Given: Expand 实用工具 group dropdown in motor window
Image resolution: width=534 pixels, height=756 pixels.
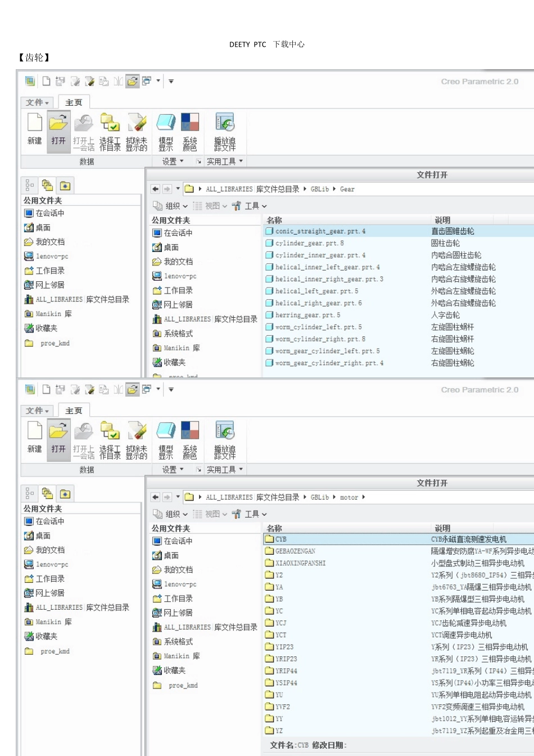Looking at the screenshot, I should 225,470.
